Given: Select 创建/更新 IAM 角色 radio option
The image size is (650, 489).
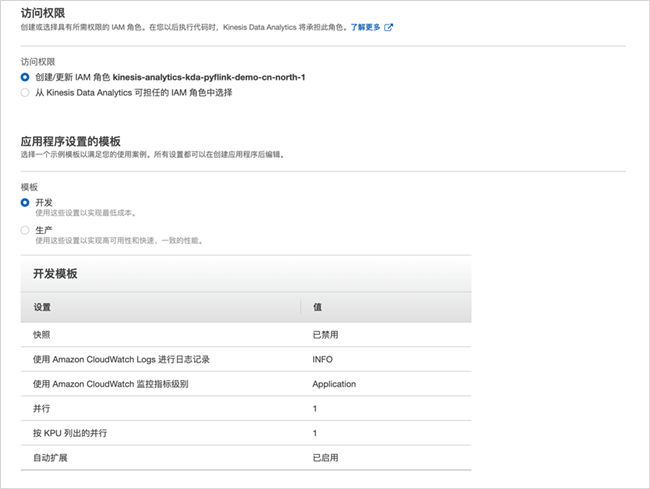Looking at the screenshot, I should tap(25, 77).
